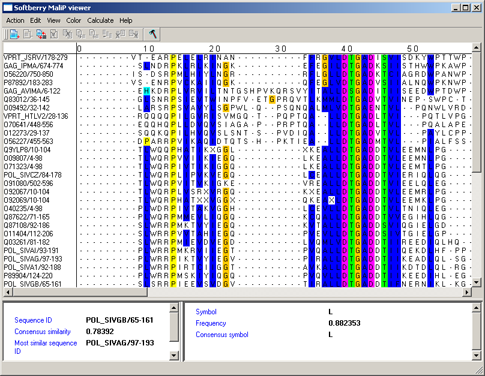This screenshot has height=376, width=485.
Task: Click the hammer tool icon
Action: [153, 34]
